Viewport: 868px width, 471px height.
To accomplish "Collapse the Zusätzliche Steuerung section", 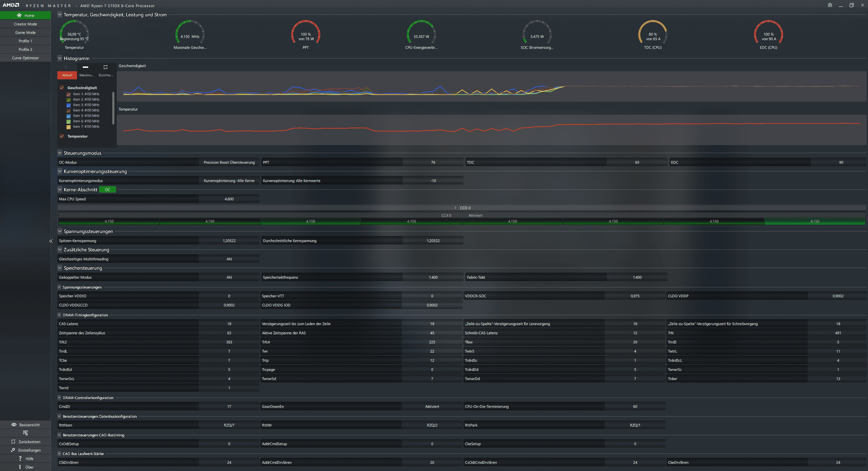I will pyautogui.click(x=60, y=250).
